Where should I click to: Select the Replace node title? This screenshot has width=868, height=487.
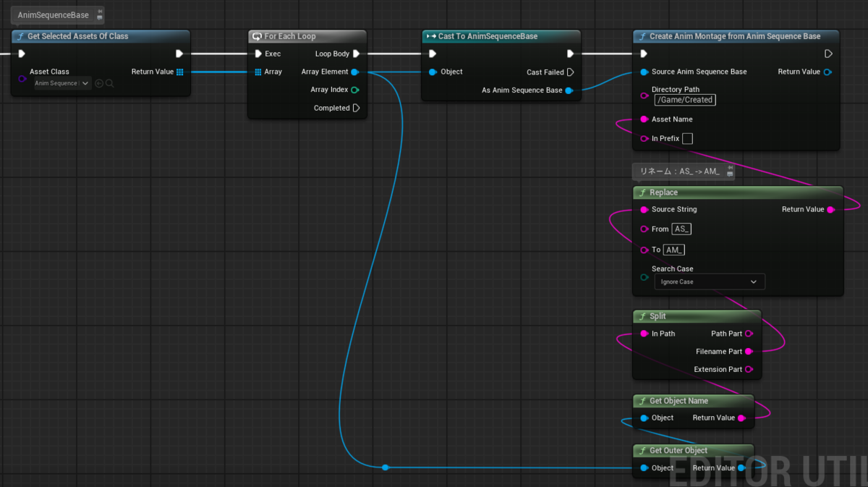(x=663, y=192)
